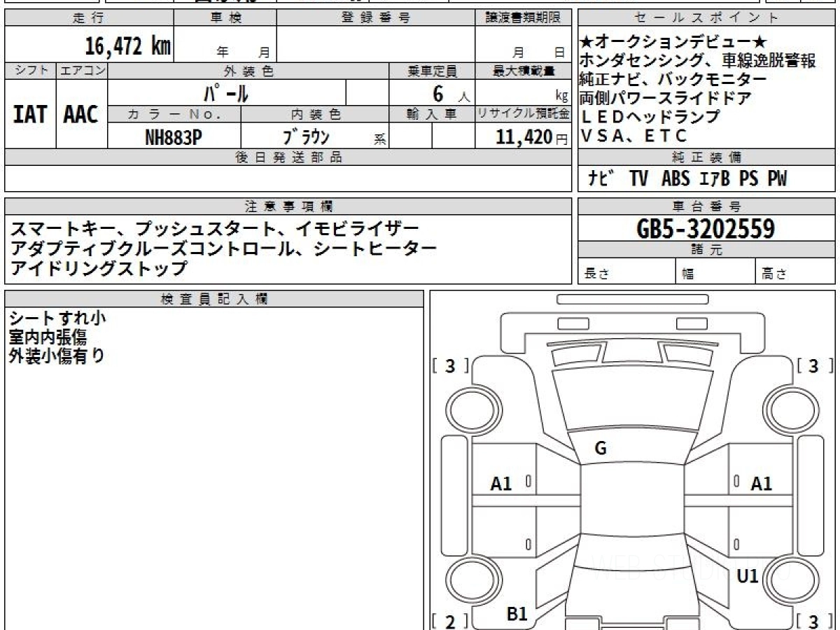Select the 純正ナビ、バックモニター line
Screen dimensions: 840x630
click(672, 80)
